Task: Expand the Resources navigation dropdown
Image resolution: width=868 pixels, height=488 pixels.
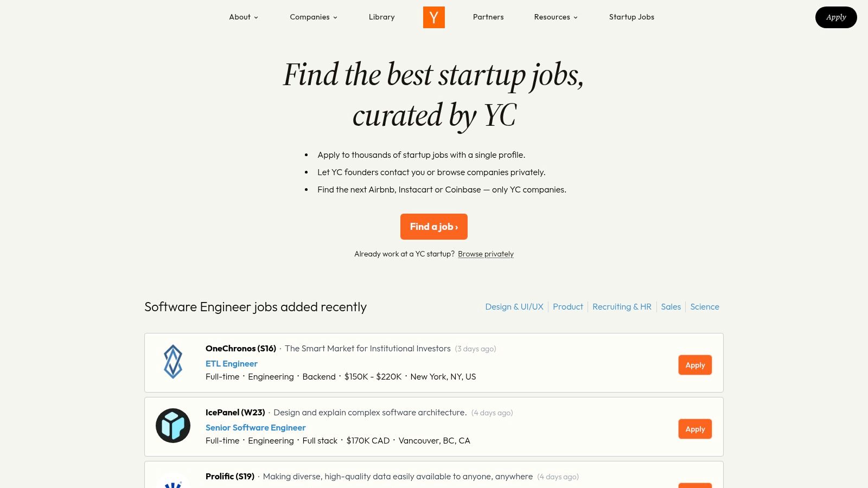Action: [555, 17]
